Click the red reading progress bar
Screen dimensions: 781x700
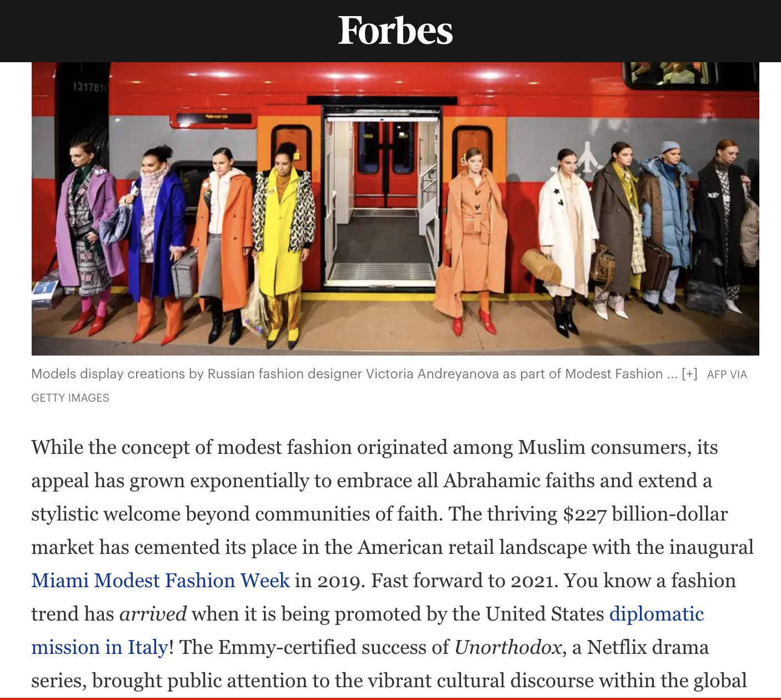pos(390,698)
